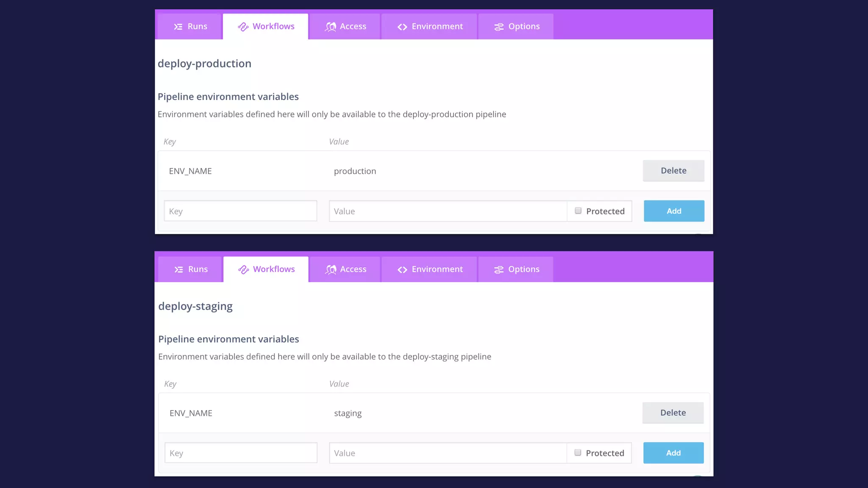Open the Access tab label in the deploy-production panel
This screenshot has width=868, height=488.
point(353,26)
